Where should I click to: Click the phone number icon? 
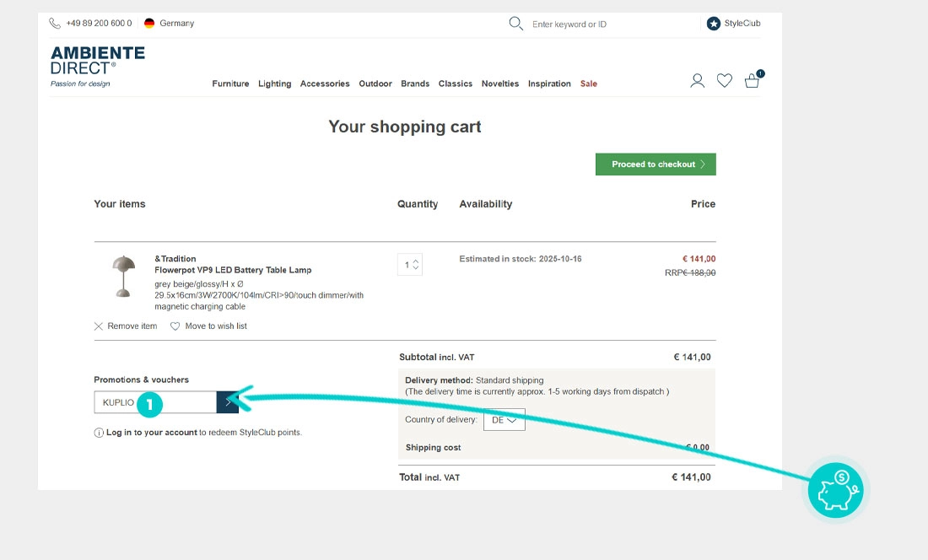pos(55,24)
